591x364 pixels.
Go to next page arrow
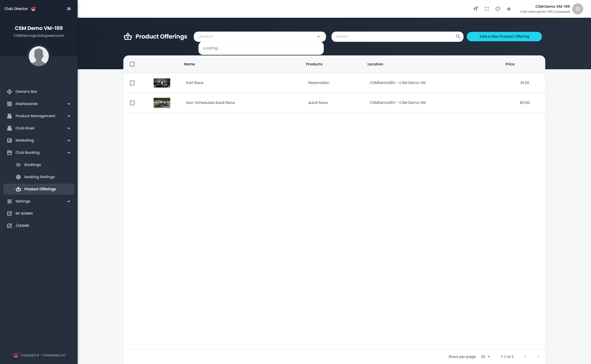[x=538, y=357]
